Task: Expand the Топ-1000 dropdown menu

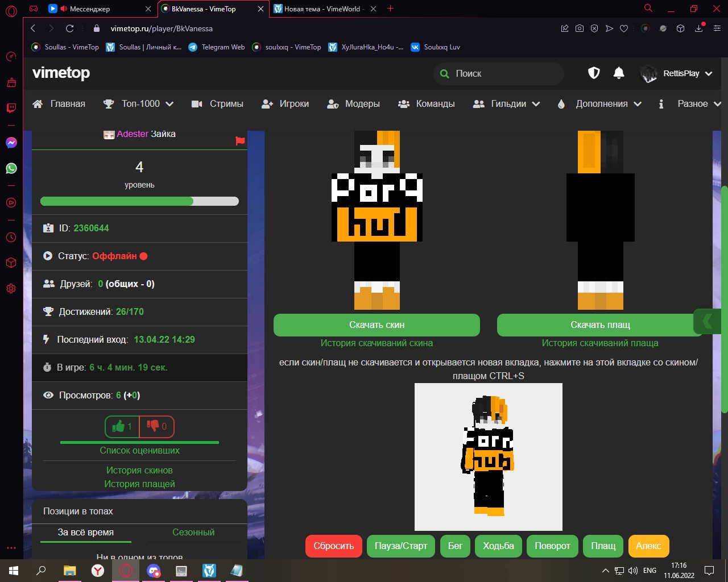Action: tap(139, 104)
